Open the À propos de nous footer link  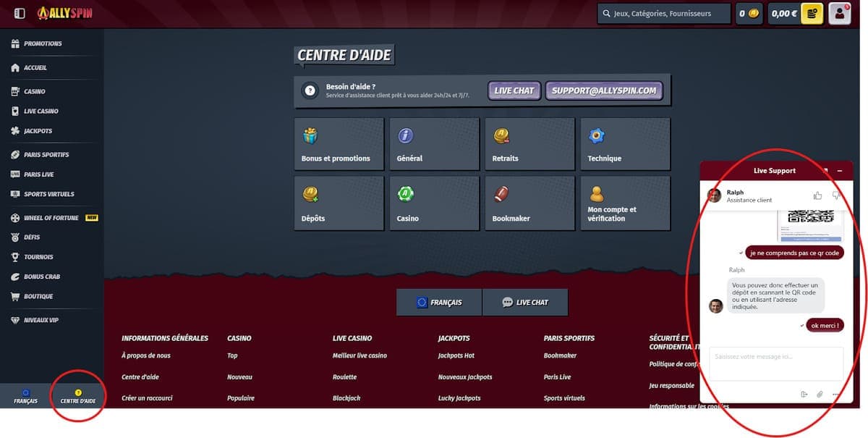pos(146,355)
